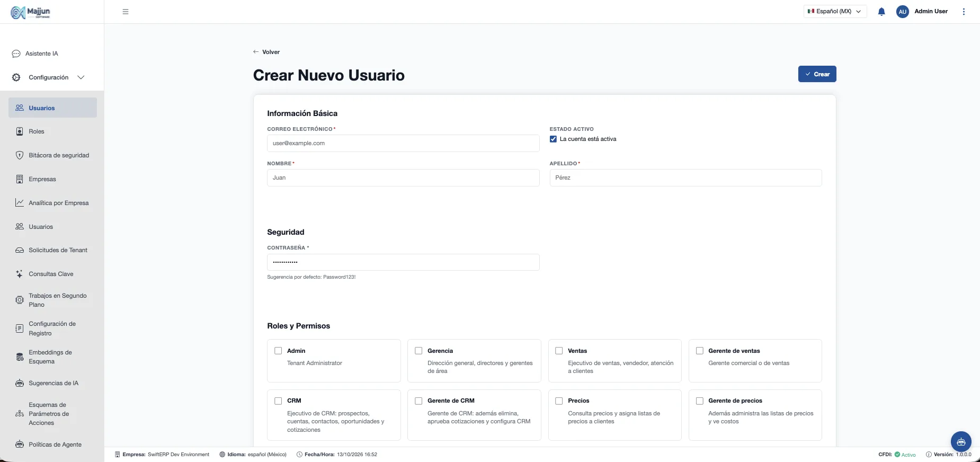The height and width of the screenshot is (462, 980).
Task: Uncheck 'La cuenta está activa' checkbox
Action: [553, 139]
